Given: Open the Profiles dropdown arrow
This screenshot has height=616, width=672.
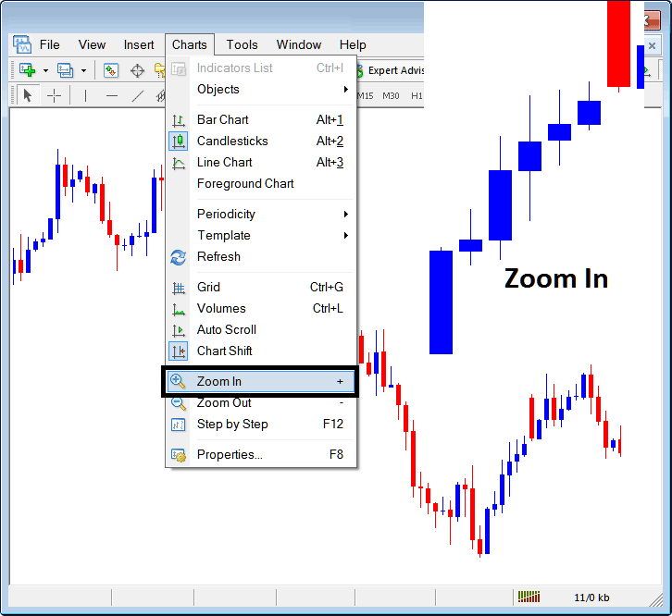Looking at the screenshot, I should (83, 70).
